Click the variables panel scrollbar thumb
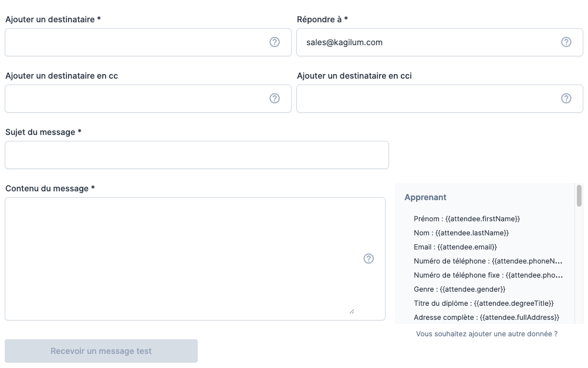 [579, 196]
